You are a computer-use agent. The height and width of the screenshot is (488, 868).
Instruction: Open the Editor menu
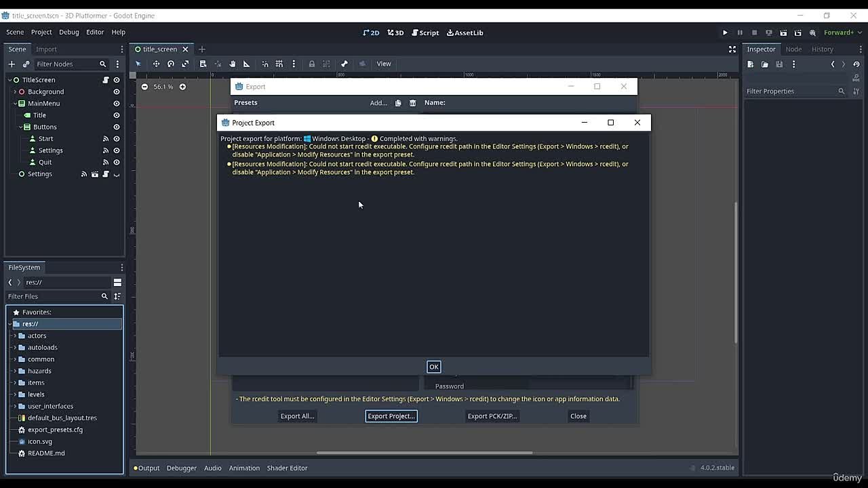[x=95, y=32]
